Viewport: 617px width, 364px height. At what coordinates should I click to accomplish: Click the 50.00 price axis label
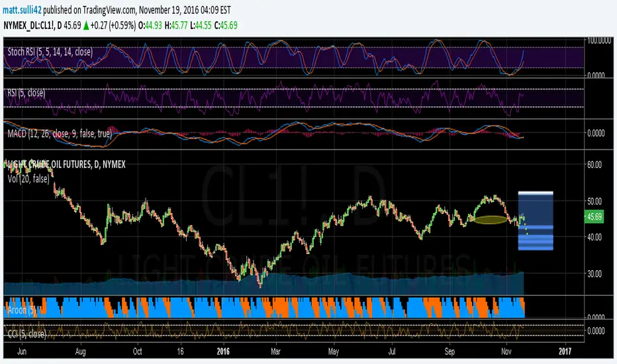click(x=594, y=201)
